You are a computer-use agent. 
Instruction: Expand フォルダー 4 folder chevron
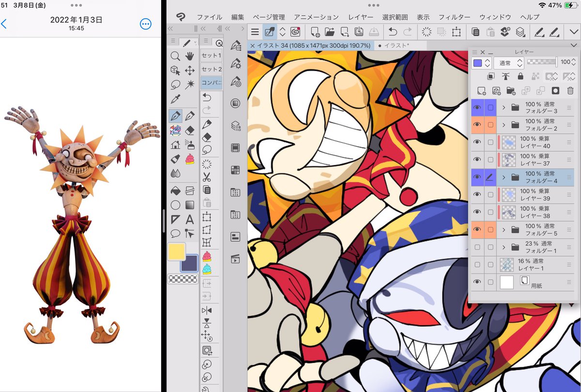pyautogui.click(x=504, y=177)
